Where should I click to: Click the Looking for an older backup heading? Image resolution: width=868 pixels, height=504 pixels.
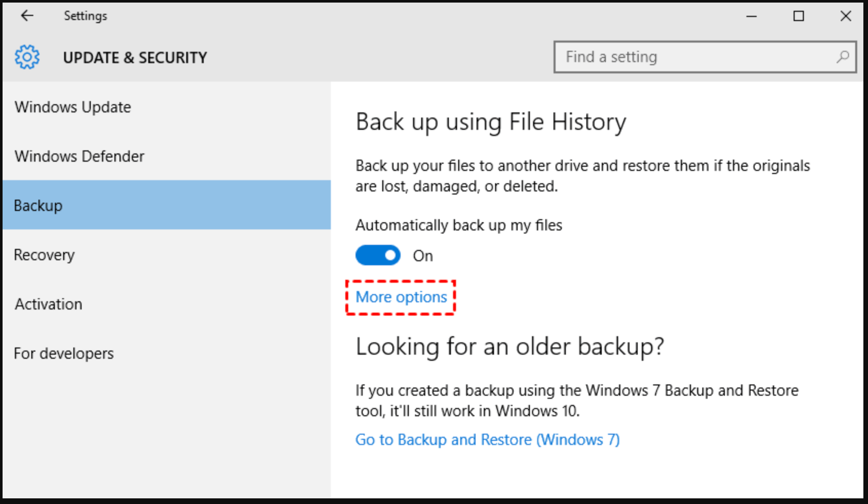[510, 346]
